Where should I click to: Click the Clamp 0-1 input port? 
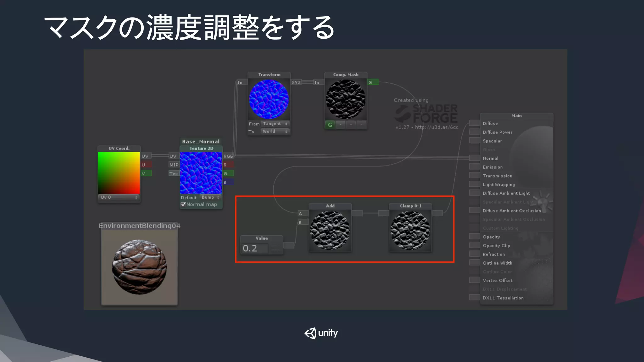point(383,213)
